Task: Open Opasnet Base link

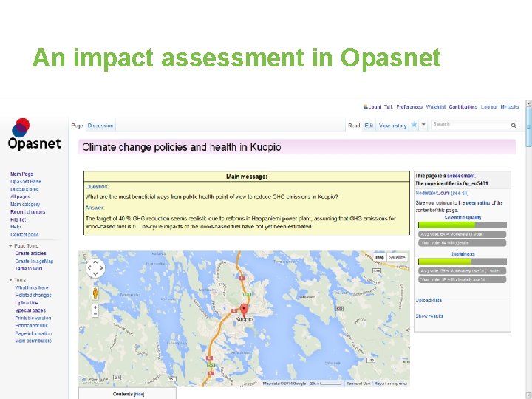Action: 26,182
